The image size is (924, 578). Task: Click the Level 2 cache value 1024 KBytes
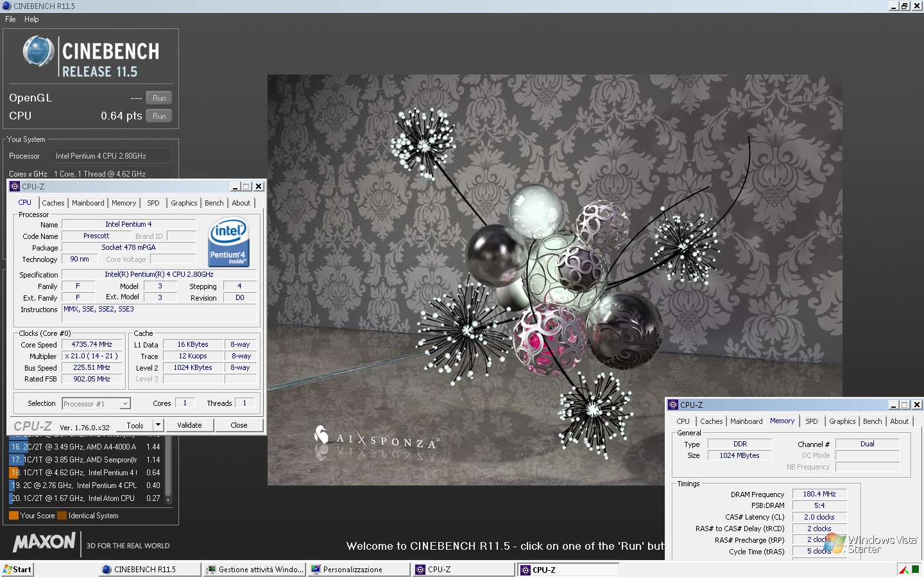click(193, 368)
